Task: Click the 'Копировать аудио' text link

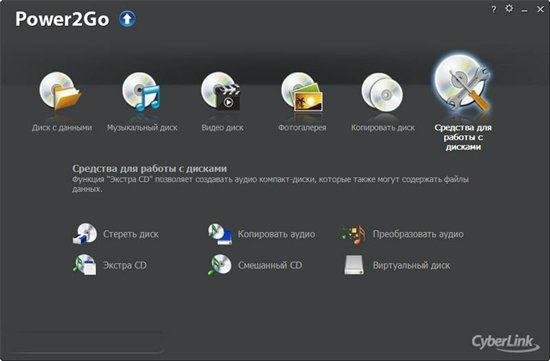Action: pos(276,234)
